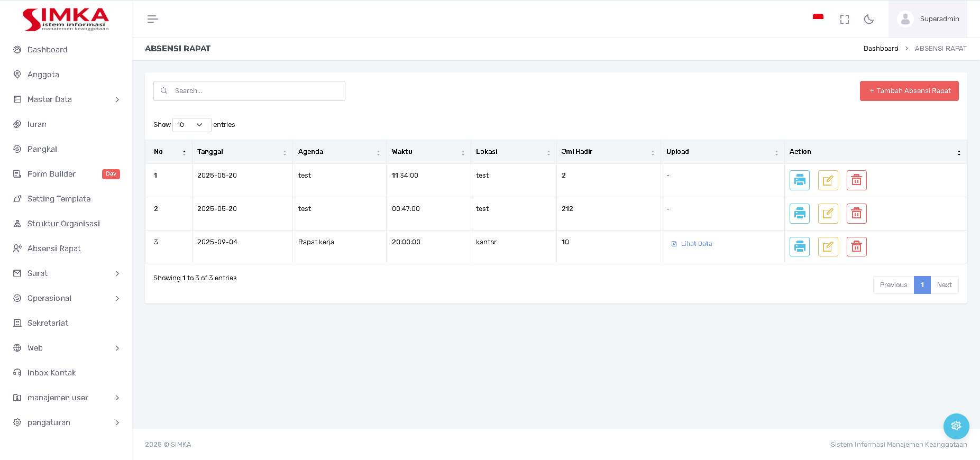Go to Anggota in the sidebar

(x=43, y=75)
